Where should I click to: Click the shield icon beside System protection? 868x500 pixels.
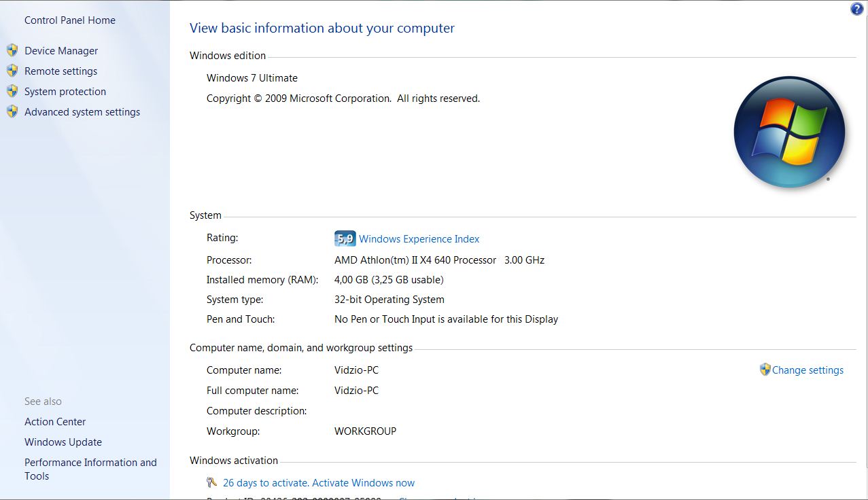[x=12, y=91]
